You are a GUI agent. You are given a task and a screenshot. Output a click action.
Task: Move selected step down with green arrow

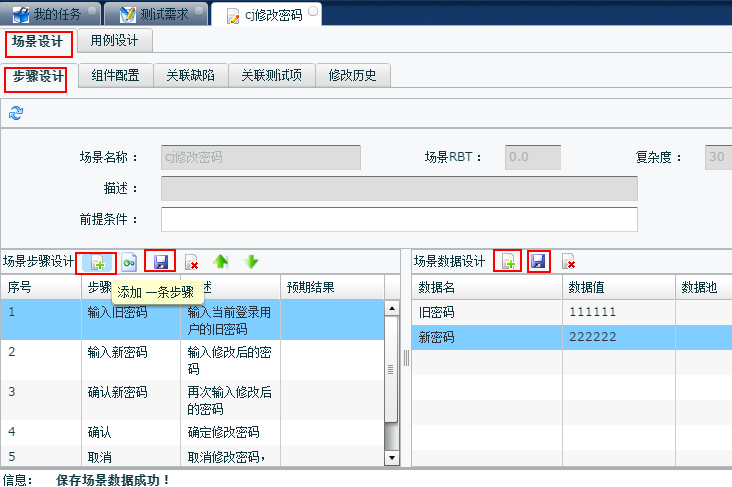(x=251, y=262)
